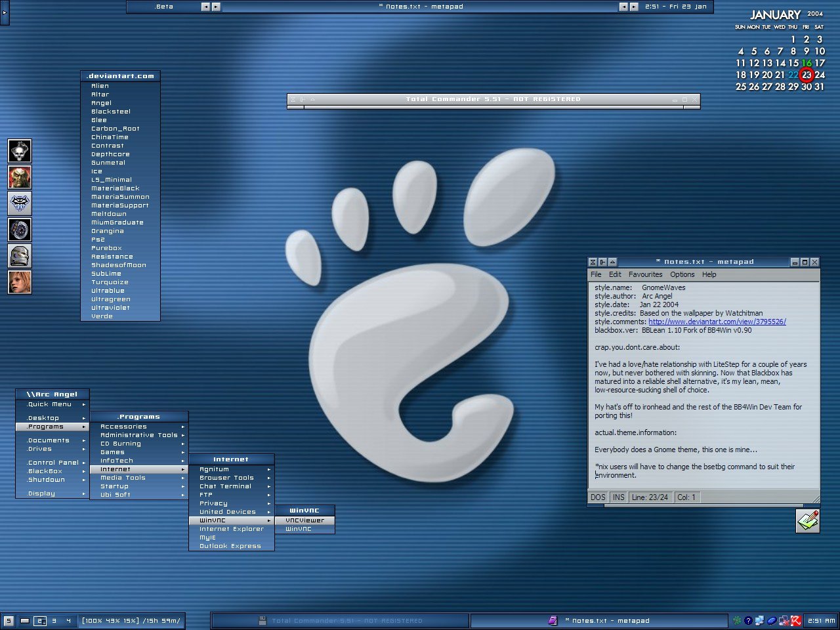840x630 pixels.
Task: Click the hourglass button in metapad title bar
Action: tap(593, 262)
